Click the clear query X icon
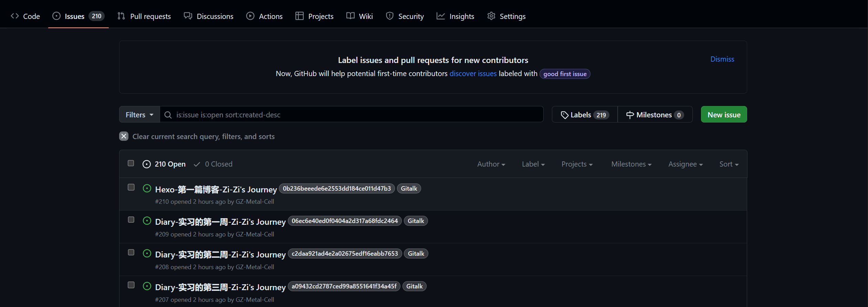The image size is (868, 307). tap(124, 136)
